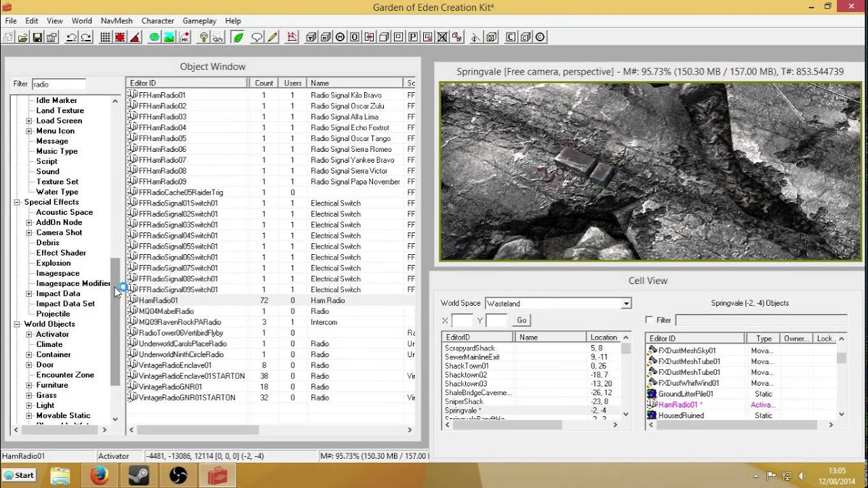868x488 pixels.
Task: Open Steam from the taskbar
Action: 139,476
